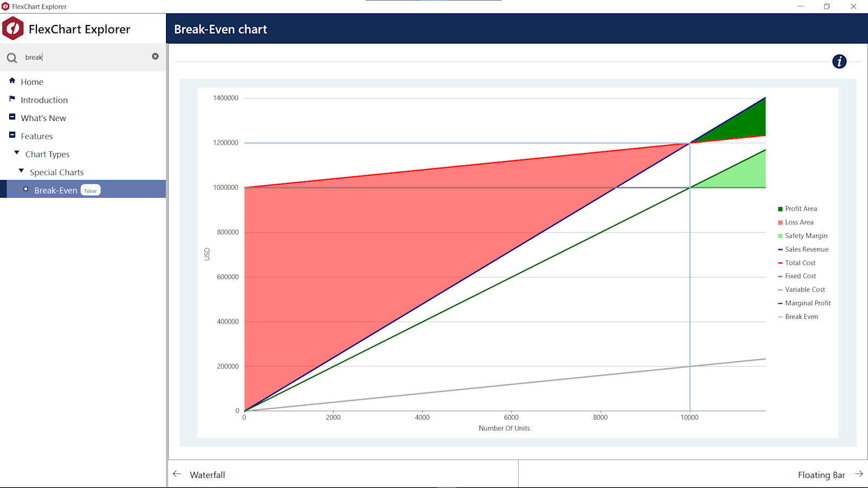Toggle Sales Revenue series in the legend

click(x=803, y=249)
